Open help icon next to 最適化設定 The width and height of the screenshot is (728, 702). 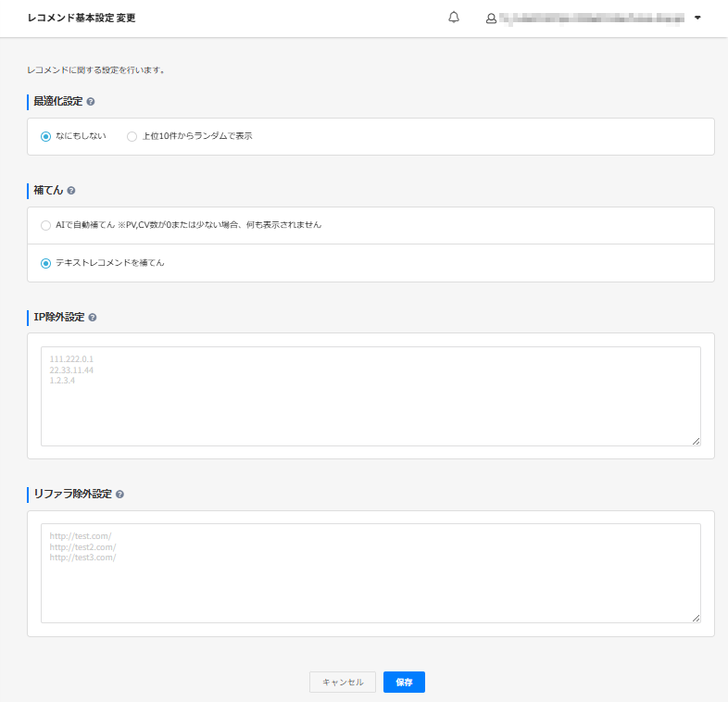tap(91, 102)
